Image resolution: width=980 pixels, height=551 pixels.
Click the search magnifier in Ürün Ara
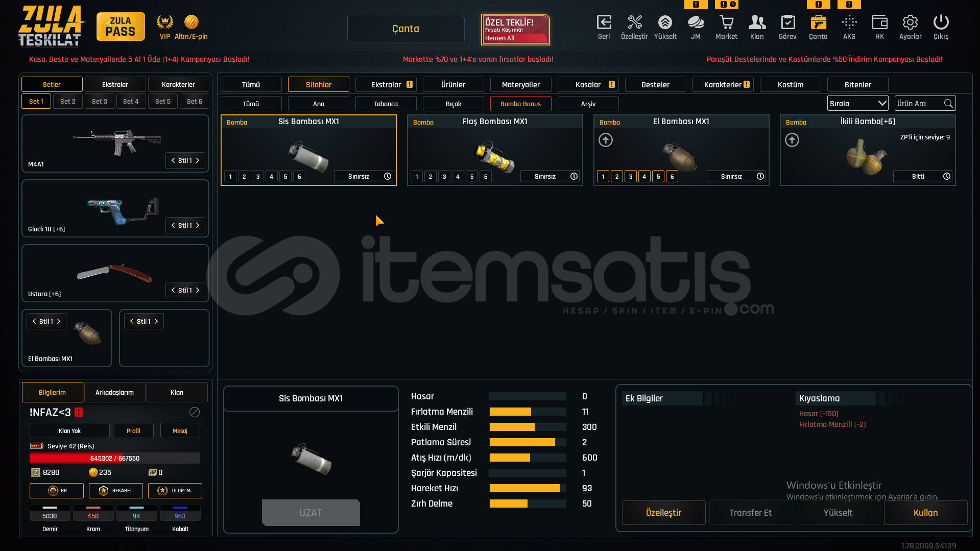pyautogui.click(x=948, y=104)
